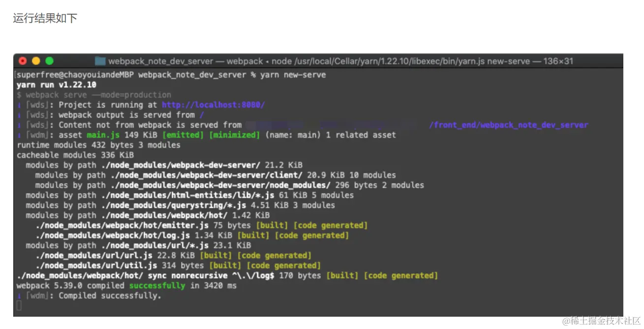
Task: Click './node_modules/webpack/hot/emitter.js' line
Action: (x=201, y=226)
